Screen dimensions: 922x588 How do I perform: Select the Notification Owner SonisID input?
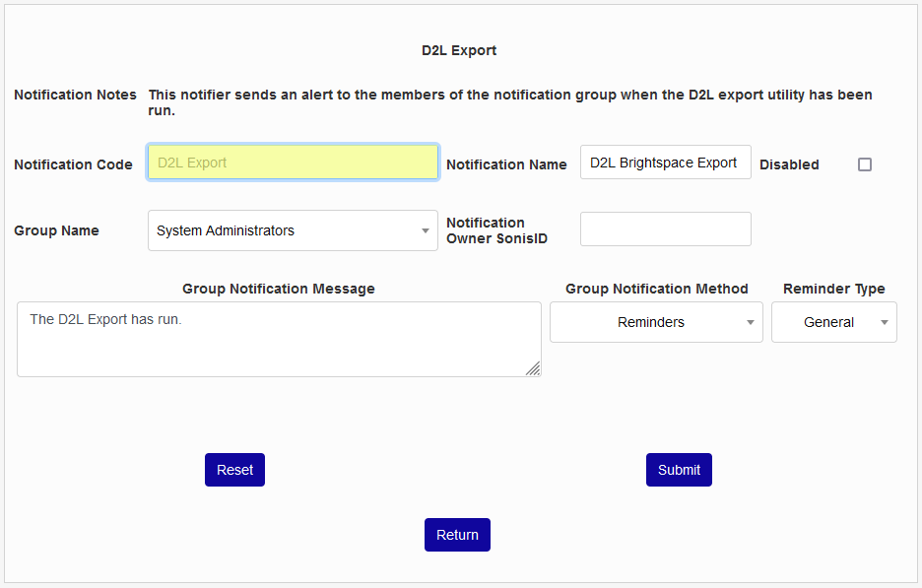coord(665,229)
